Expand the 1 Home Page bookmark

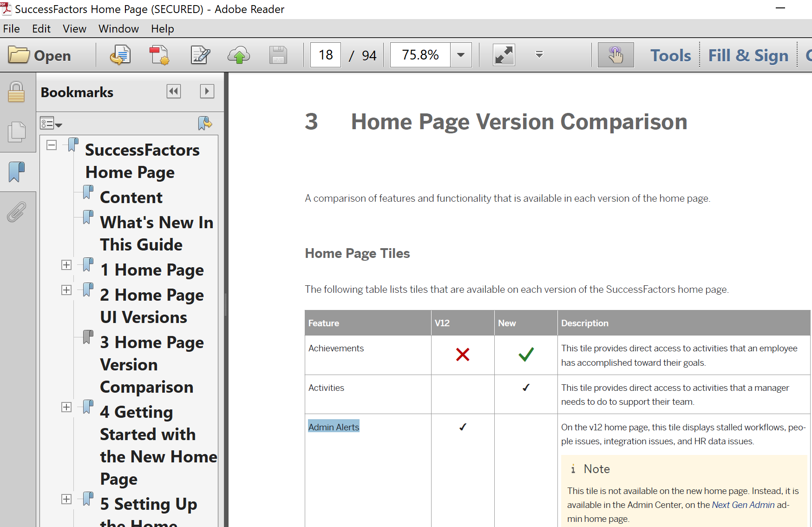click(x=66, y=265)
